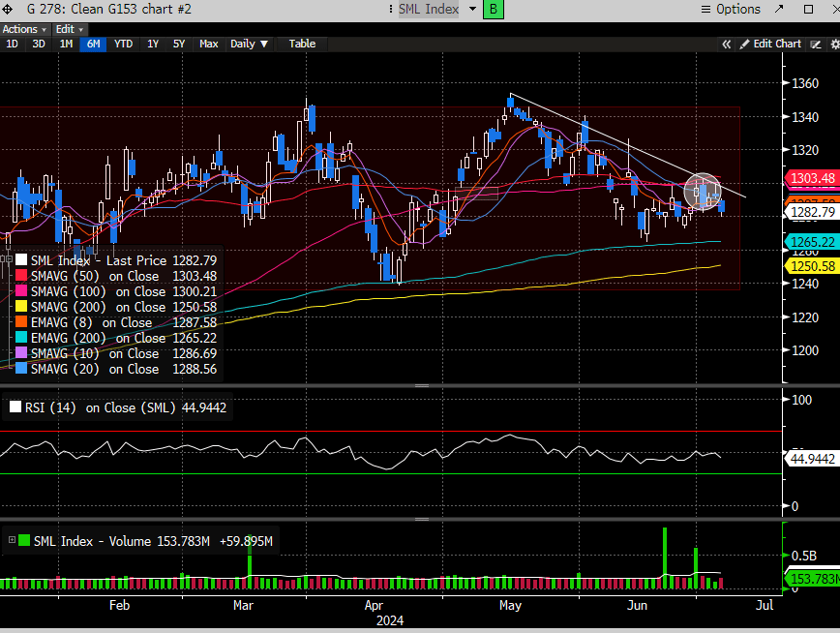Click the Edit Chart button
Viewport: 840px width, 633px height.
(770, 44)
